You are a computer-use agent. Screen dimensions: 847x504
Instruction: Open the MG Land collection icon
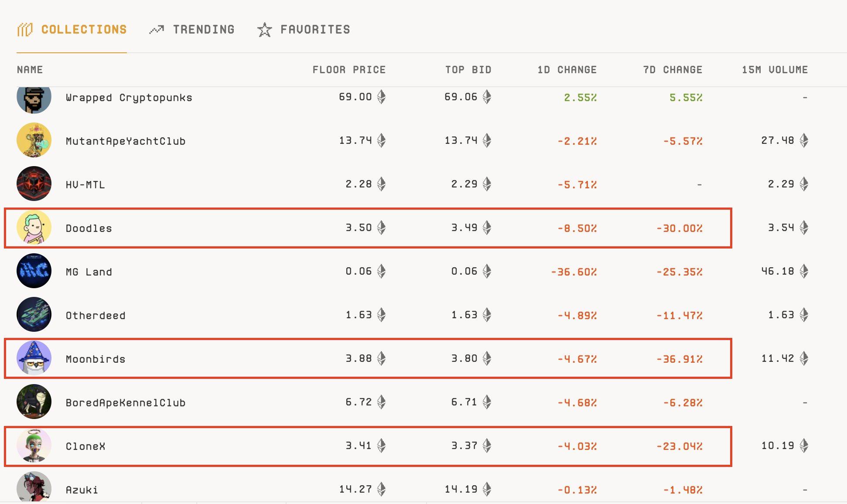point(34,271)
